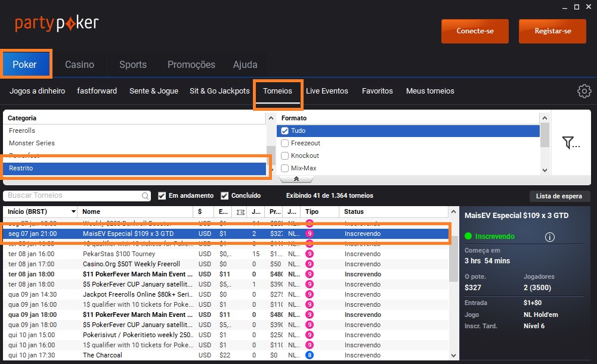Open the Ajuda tab

click(245, 65)
